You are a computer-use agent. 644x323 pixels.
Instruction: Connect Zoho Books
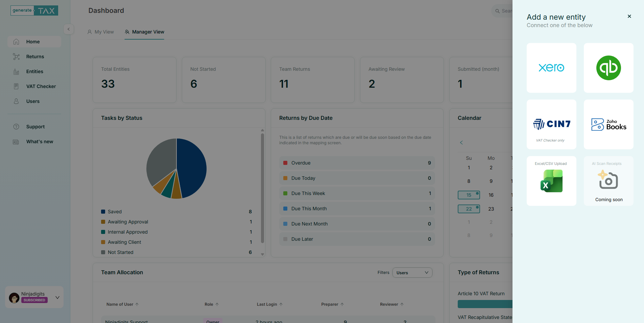coord(608,124)
